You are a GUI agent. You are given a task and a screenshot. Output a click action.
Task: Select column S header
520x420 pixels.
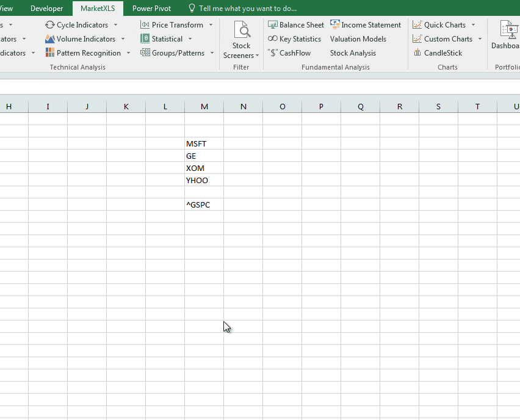(x=438, y=106)
